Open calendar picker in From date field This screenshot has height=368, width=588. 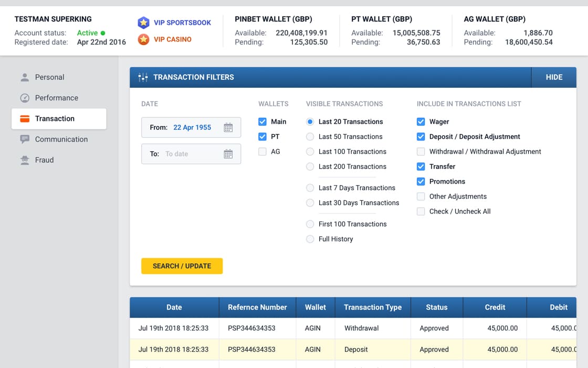228,127
